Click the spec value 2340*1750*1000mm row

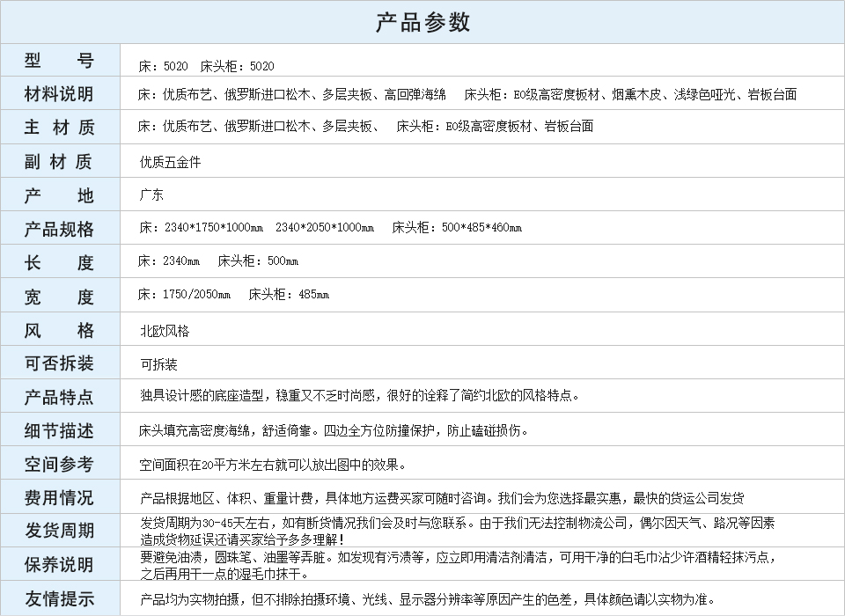click(330, 227)
